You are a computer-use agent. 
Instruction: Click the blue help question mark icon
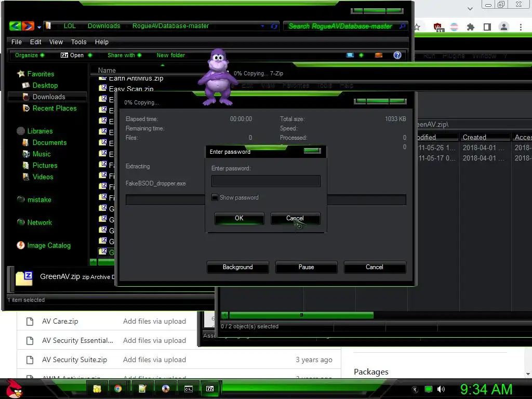(x=397, y=55)
